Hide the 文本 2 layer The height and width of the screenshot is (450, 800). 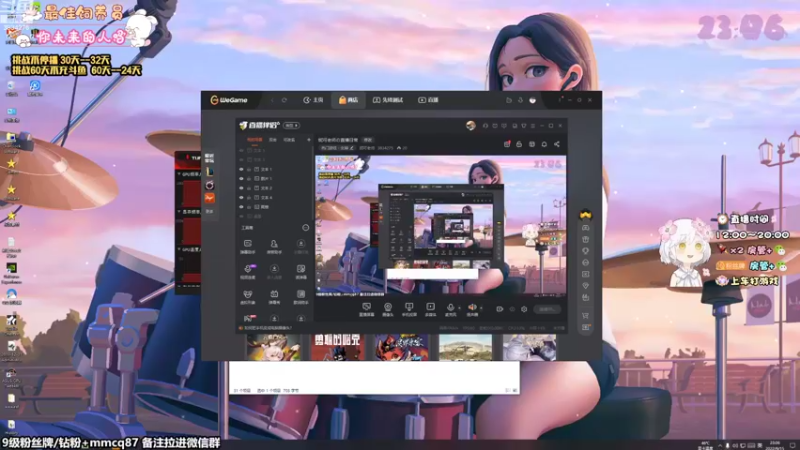click(241, 188)
